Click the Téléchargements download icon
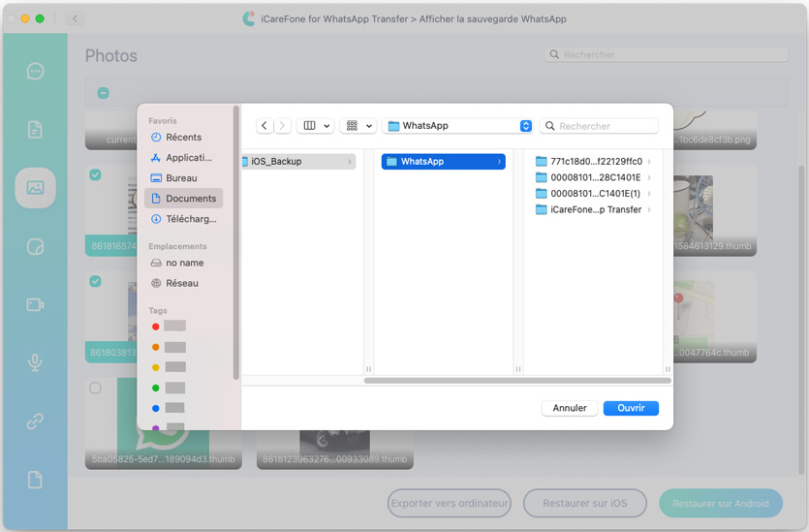The width and height of the screenshot is (809, 532). click(156, 219)
